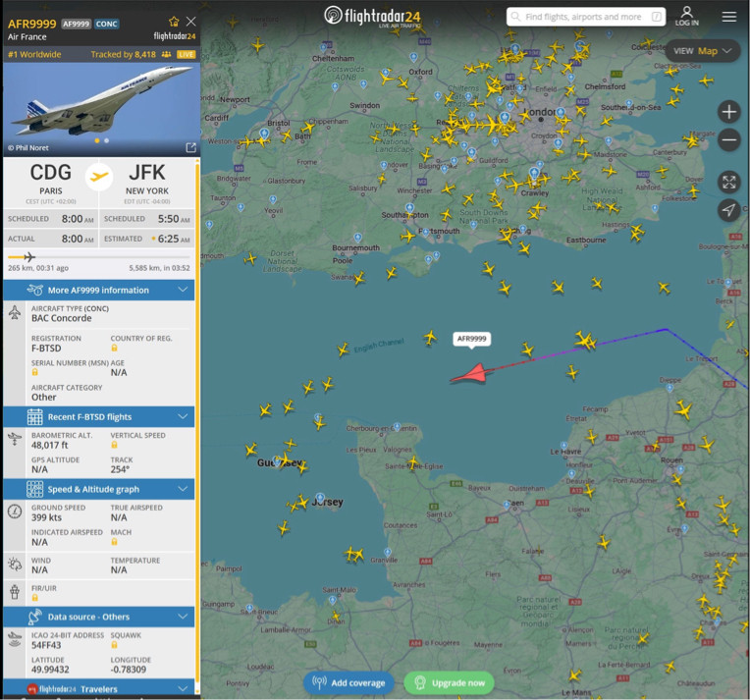Click flight progress bar plane marker
Image resolution: width=750 pixels, height=700 pixels.
pos(29,257)
